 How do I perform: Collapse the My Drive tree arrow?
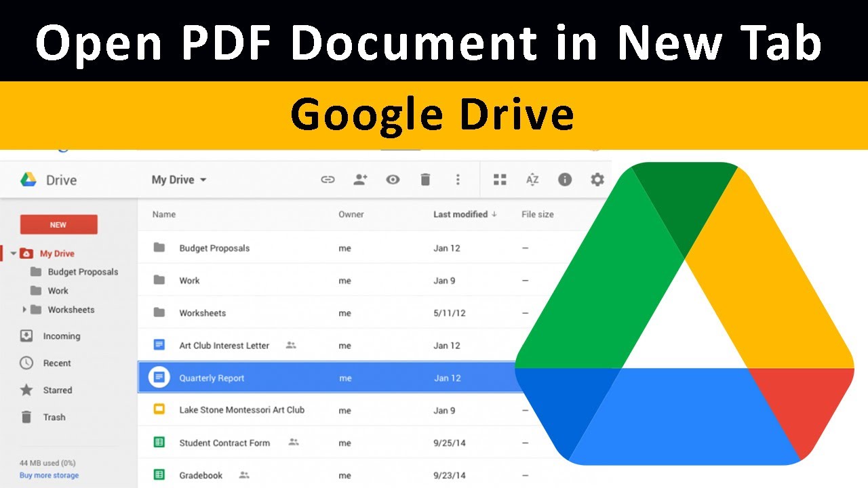click(x=13, y=253)
